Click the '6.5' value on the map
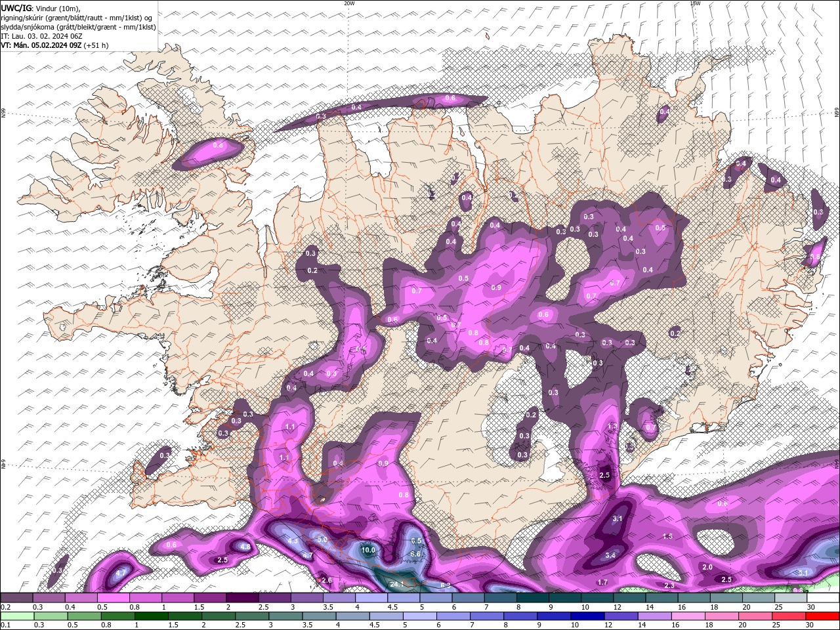The height and width of the screenshot is (630, 840). click(x=416, y=541)
